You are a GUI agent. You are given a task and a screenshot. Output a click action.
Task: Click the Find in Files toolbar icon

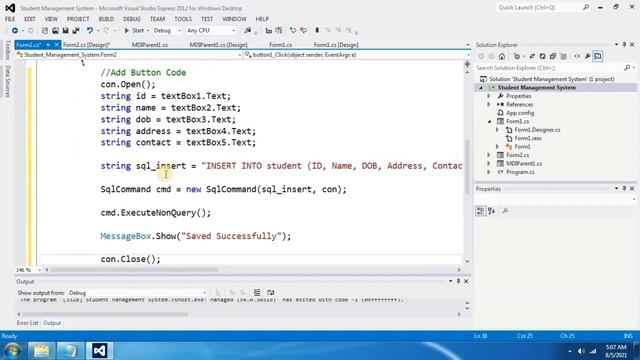coord(248,31)
